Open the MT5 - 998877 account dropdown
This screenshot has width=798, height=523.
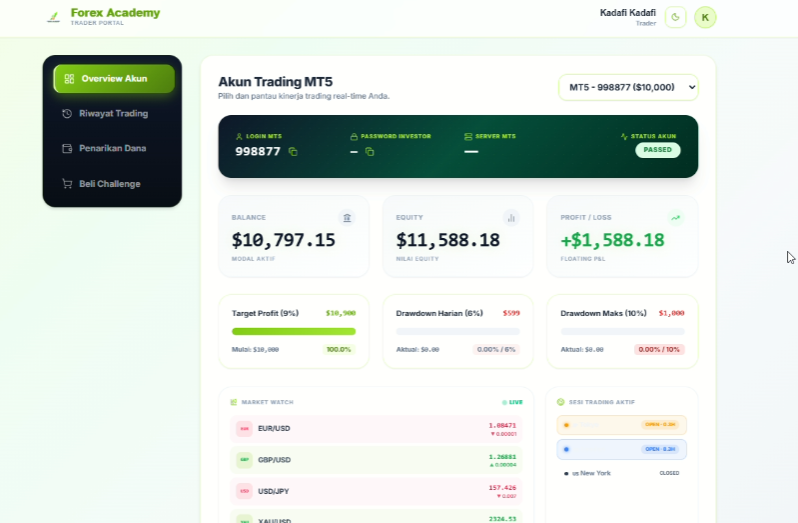click(x=629, y=88)
